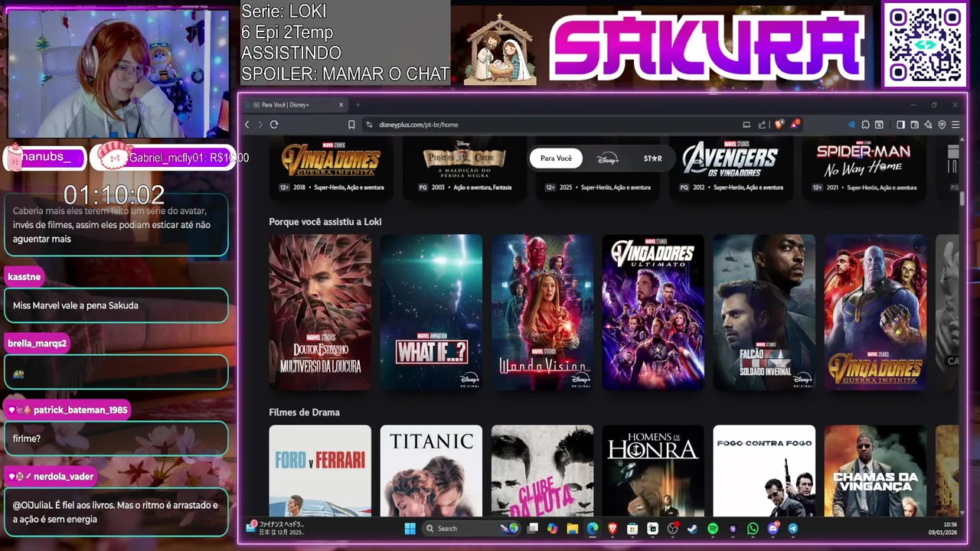Toggle the browser sidebar panel icon

pyautogui.click(x=900, y=125)
